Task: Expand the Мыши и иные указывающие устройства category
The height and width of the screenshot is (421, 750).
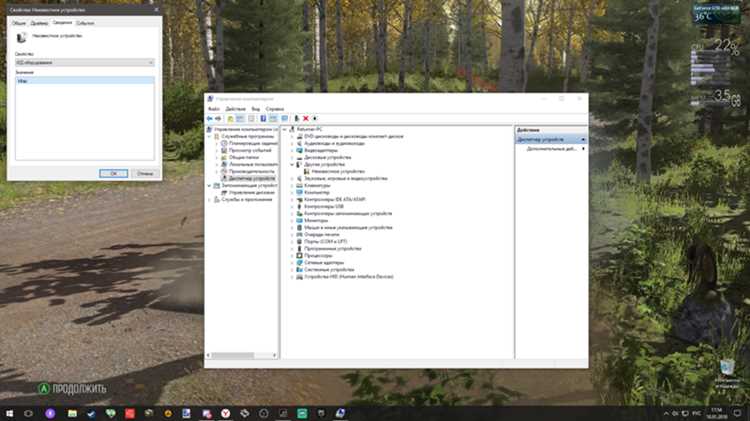Action: tap(292, 228)
